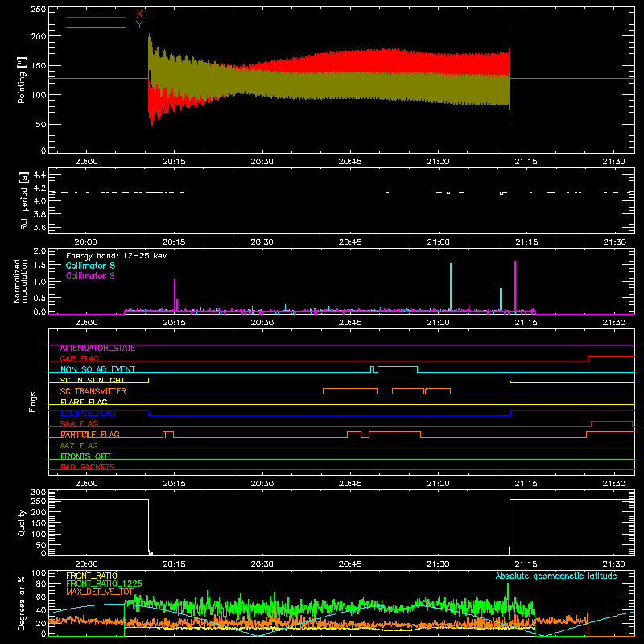This screenshot has width=644, height=644.
Task: Click the 2.0 tick on modulation axis
Action: (39, 250)
